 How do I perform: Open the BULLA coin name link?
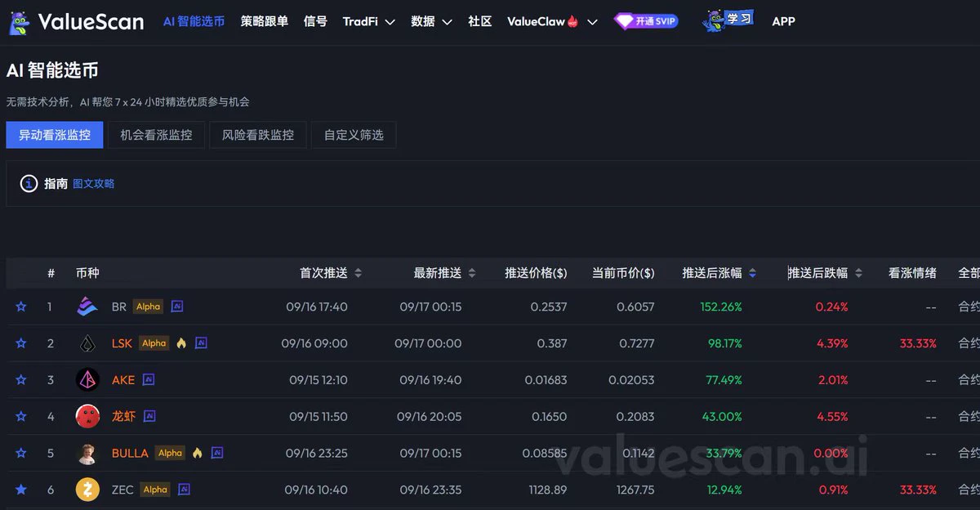pyautogui.click(x=130, y=453)
